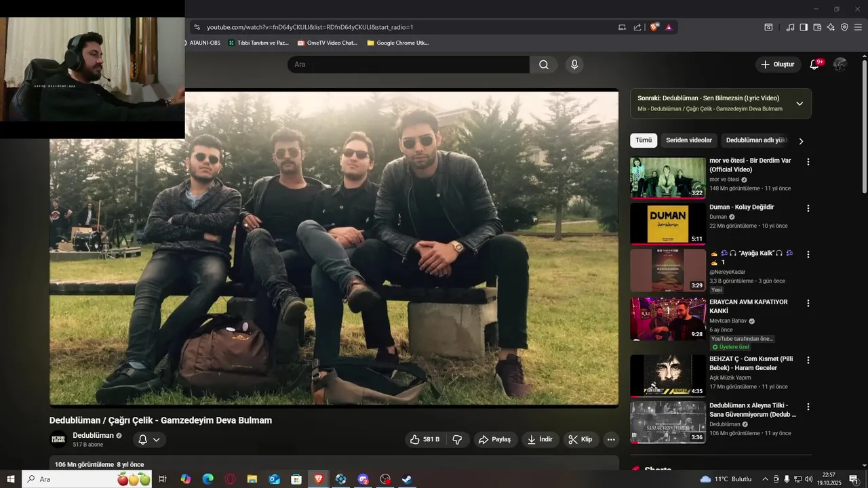Click the YouTube search magnifier button
Screen dimensions: 868x488
point(544,64)
